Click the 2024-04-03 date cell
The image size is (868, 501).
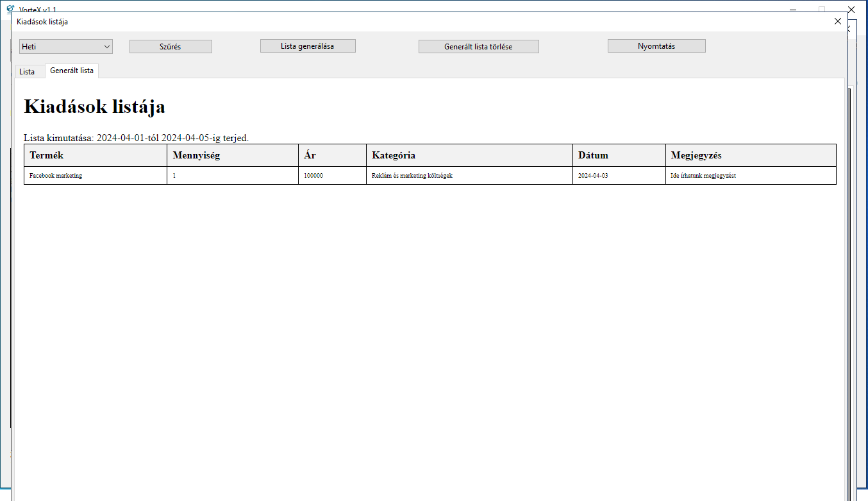[593, 176]
